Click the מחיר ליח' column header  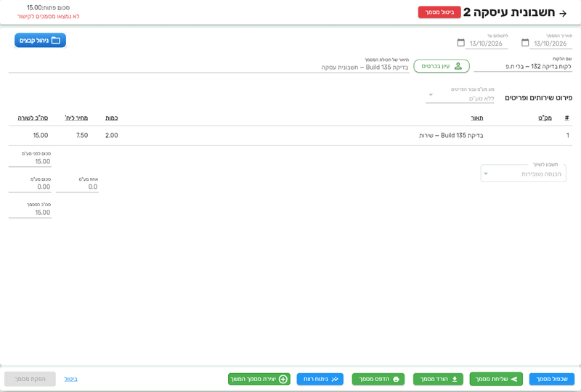click(x=76, y=118)
